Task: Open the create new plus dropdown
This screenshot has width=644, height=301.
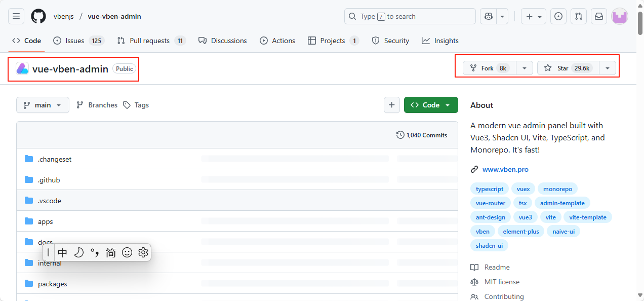Action: click(x=534, y=16)
